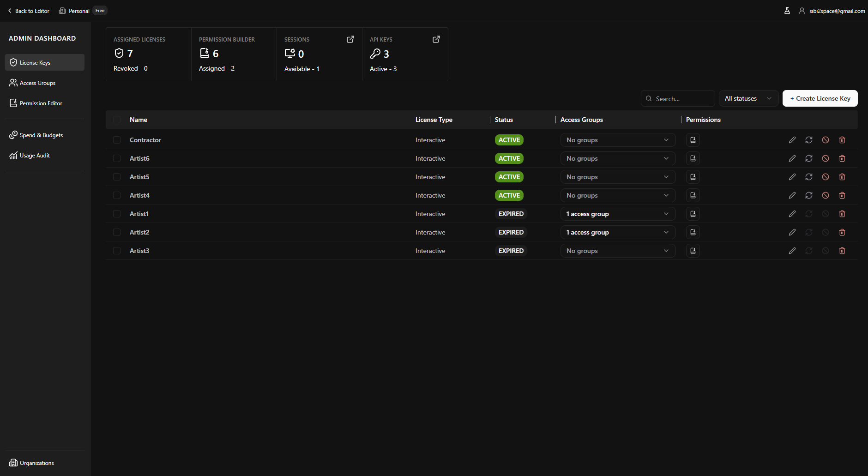Open permissions for the Artist3 row
The width and height of the screenshot is (868, 476).
click(x=693, y=251)
